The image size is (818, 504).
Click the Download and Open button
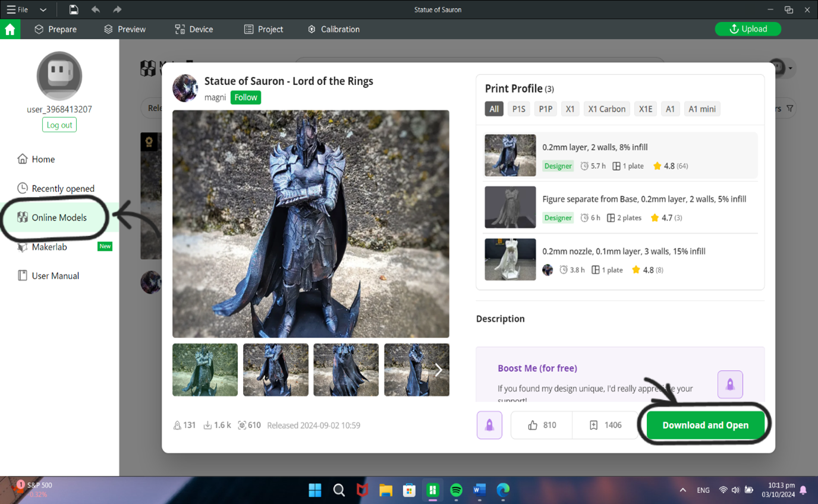[x=705, y=425]
